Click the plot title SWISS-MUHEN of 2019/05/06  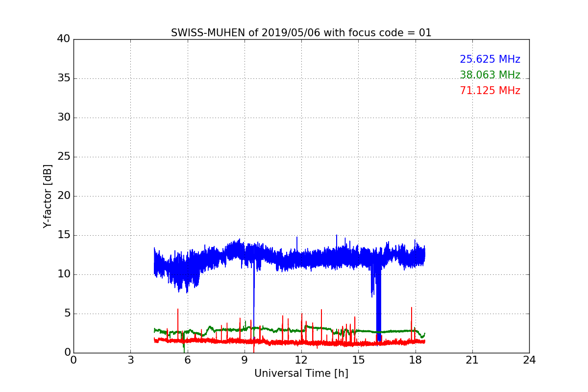pyautogui.click(x=301, y=33)
